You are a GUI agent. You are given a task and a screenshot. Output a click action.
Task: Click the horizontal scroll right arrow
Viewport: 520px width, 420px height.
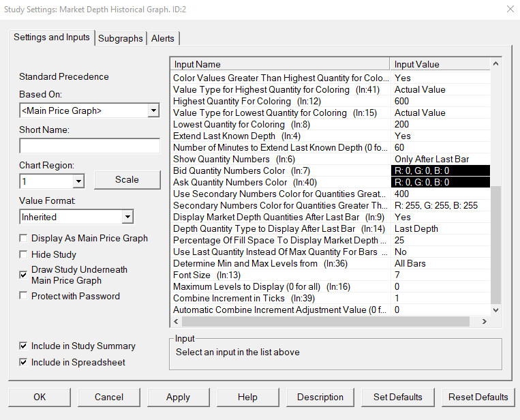[x=485, y=321]
